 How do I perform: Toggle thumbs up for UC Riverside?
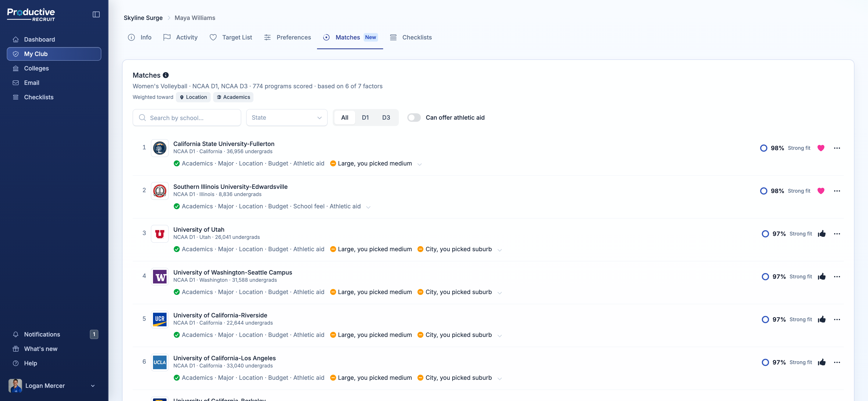[x=822, y=319]
